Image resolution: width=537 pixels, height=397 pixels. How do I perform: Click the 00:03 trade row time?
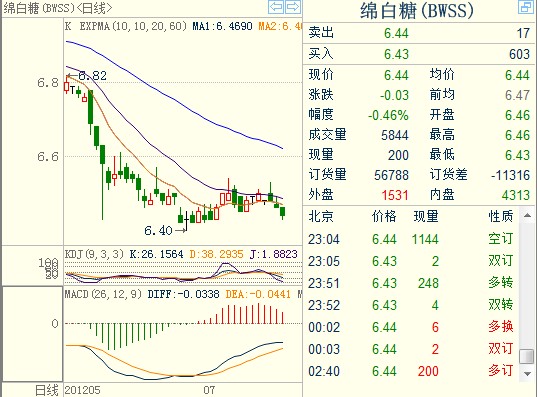[324, 349]
